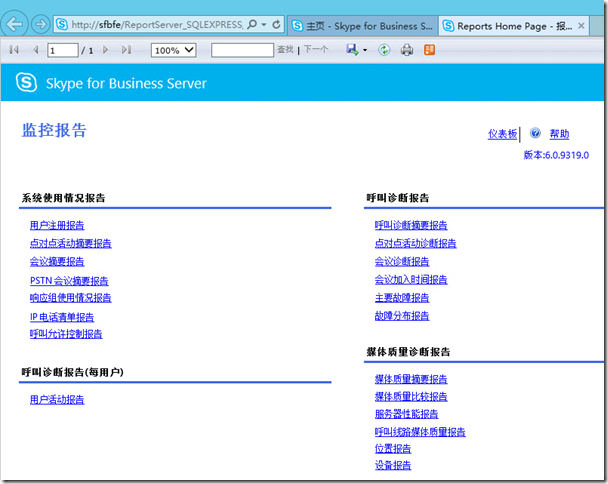Go to last report page
This screenshot has height=484, width=608.
click(126, 50)
